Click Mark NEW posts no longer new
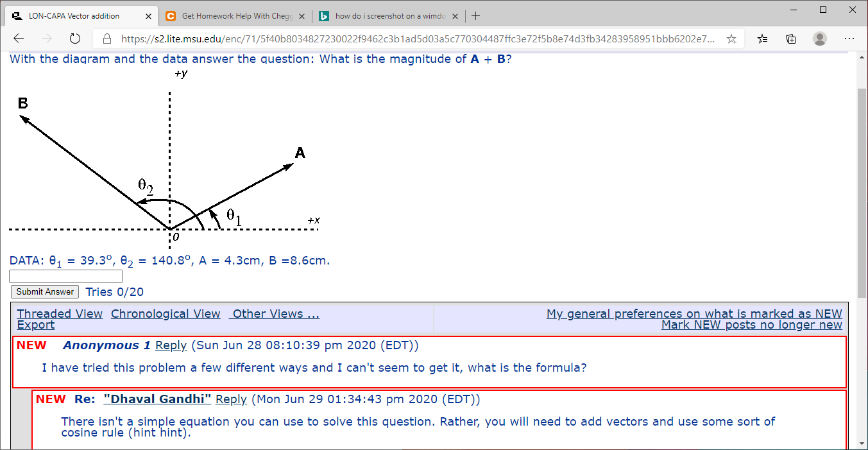This screenshot has height=450, width=868. pyautogui.click(x=752, y=325)
